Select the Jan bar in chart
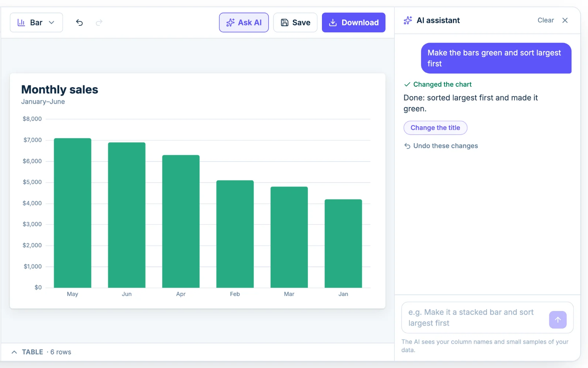 pos(343,243)
